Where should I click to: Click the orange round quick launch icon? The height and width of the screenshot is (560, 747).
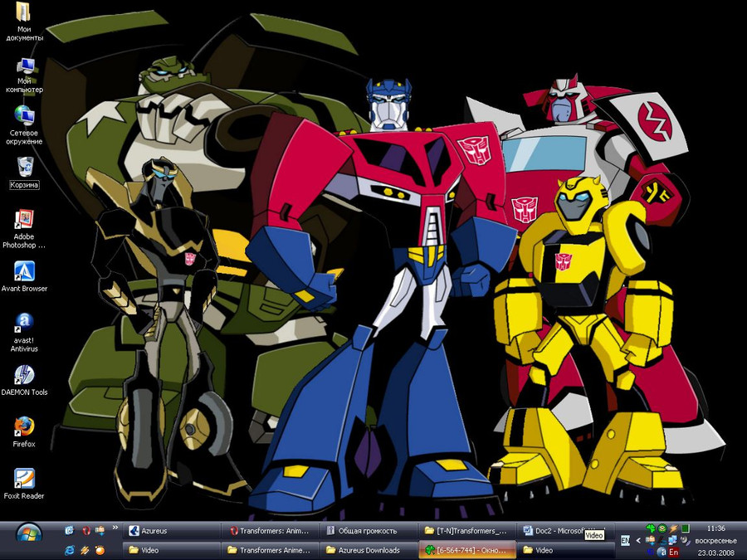click(x=100, y=550)
